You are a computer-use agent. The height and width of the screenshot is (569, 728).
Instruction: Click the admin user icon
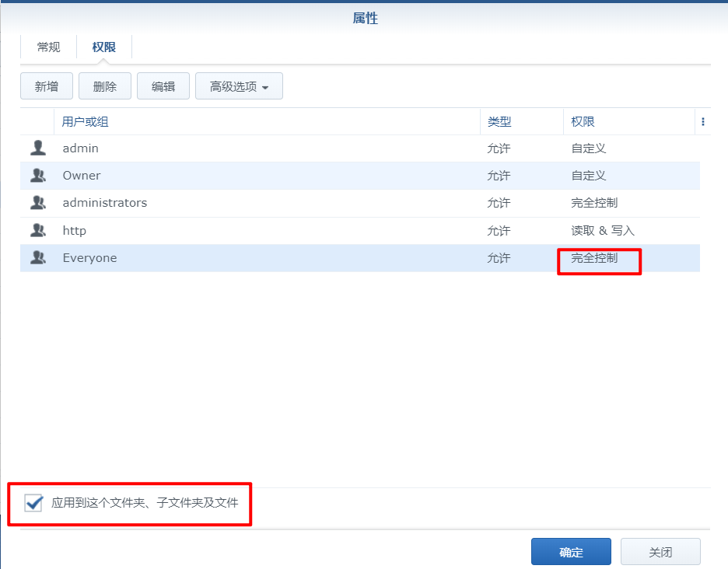click(37, 148)
